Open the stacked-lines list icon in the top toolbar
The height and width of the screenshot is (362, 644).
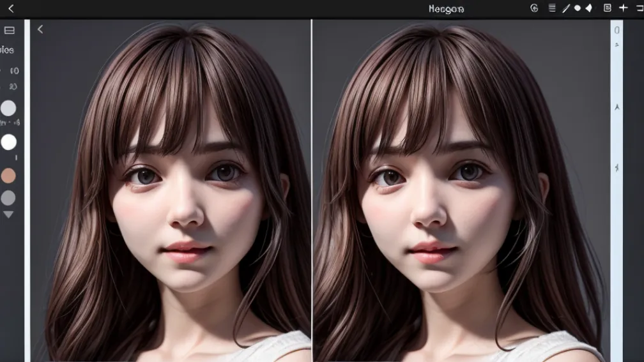point(552,8)
